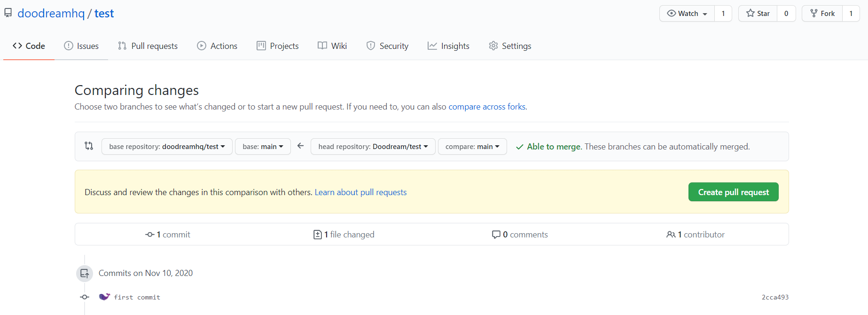This screenshot has width=868, height=315.
Task: Open the test repository link
Action: pos(104,13)
